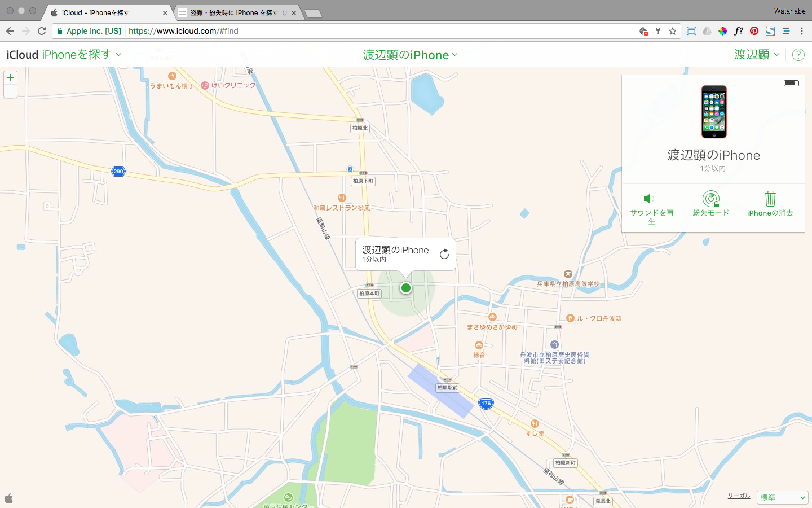Screen dimensions: 812x508
Task: Click the リーガル legal link
Action: coord(739,496)
